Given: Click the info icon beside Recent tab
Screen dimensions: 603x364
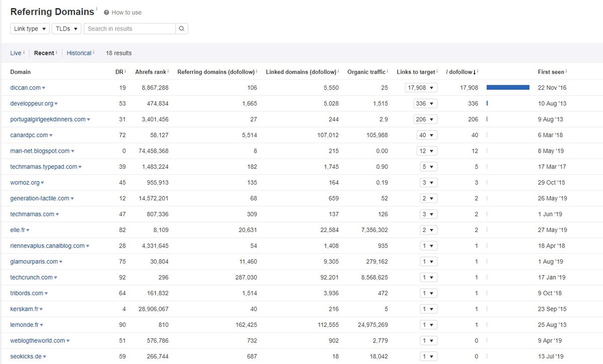Looking at the screenshot, I should [56, 52].
